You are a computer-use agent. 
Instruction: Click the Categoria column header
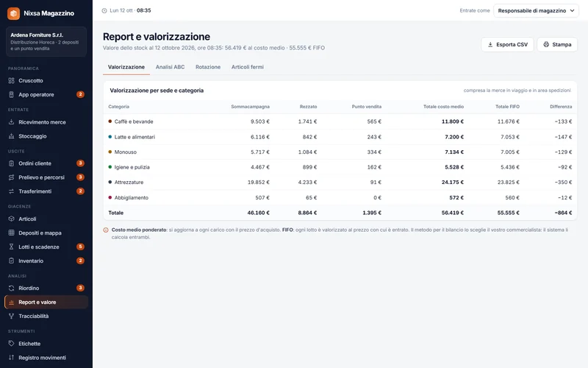(x=118, y=107)
